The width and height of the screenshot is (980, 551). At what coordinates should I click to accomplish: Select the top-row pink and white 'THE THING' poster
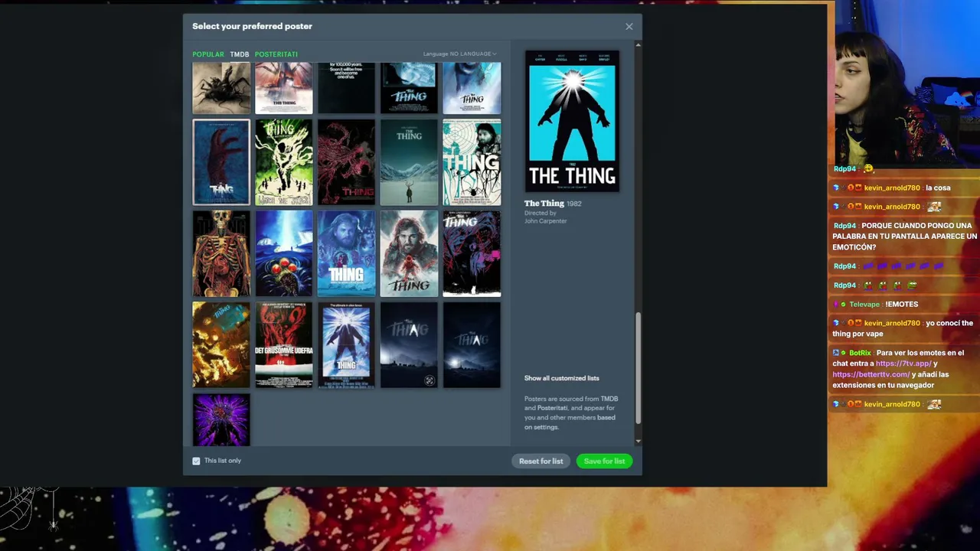[284, 89]
